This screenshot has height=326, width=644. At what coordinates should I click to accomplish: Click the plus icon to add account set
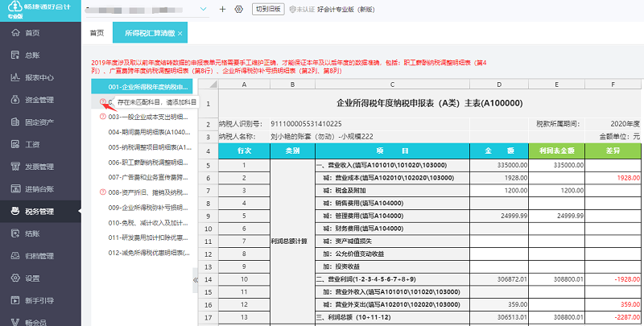point(222,9)
